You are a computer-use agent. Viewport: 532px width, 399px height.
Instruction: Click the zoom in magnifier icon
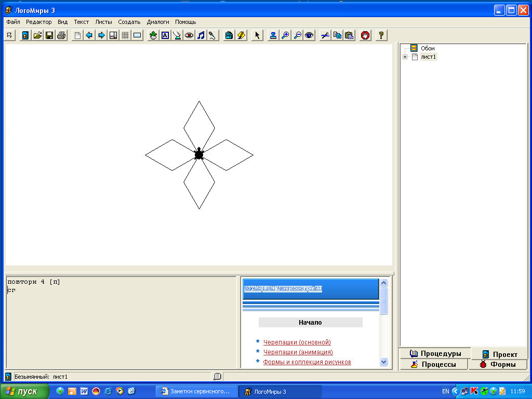tap(285, 35)
